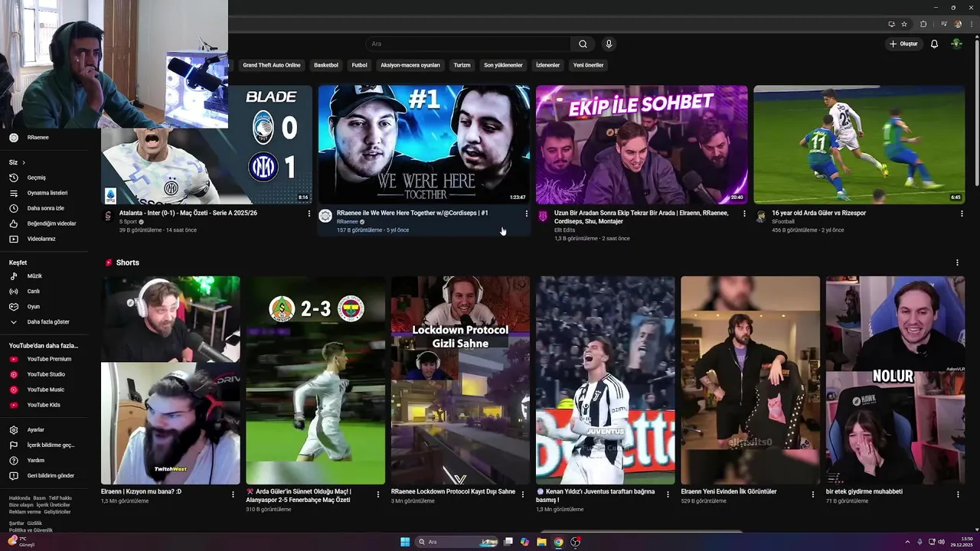Open the Elit Edits channel avatar
This screenshot has width=980, height=551.
pyautogui.click(x=543, y=217)
